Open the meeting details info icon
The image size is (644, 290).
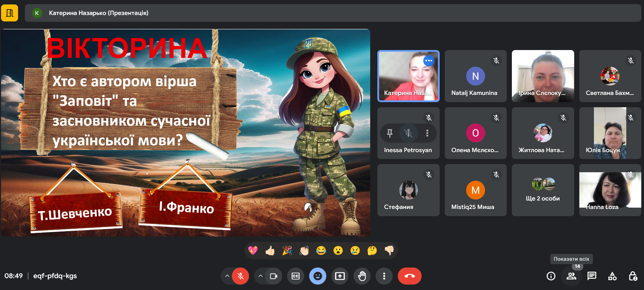click(x=551, y=276)
